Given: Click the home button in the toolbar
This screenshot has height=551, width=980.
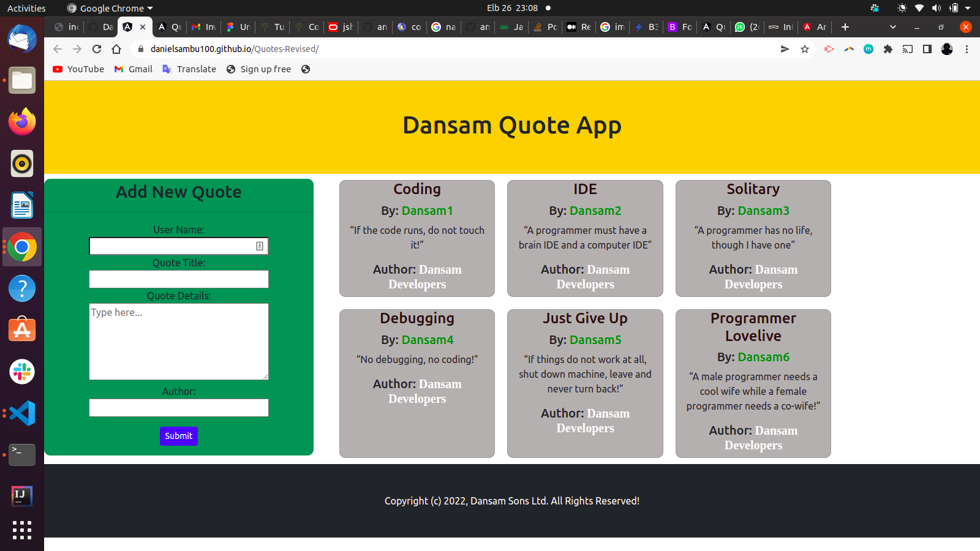Looking at the screenshot, I should click(116, 49).
